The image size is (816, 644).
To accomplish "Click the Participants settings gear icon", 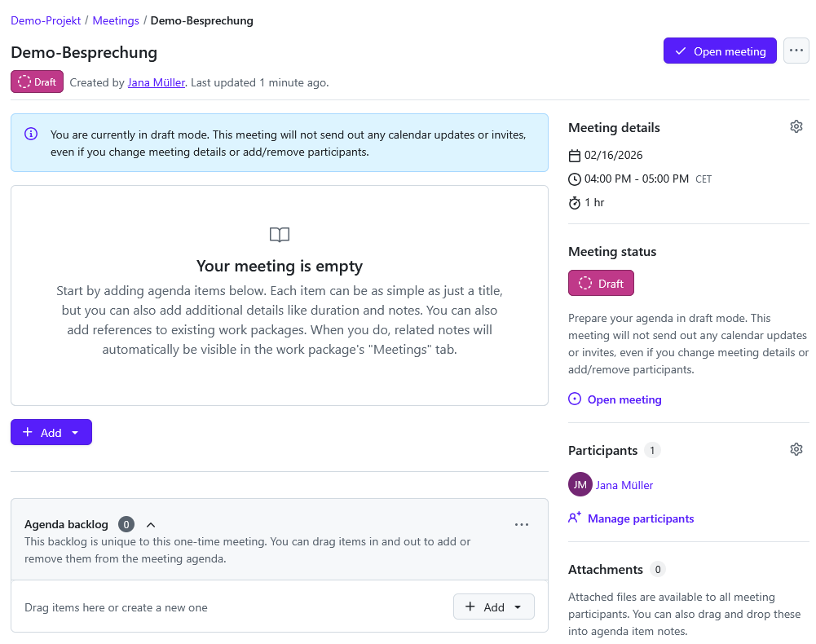I will [796, 448].
